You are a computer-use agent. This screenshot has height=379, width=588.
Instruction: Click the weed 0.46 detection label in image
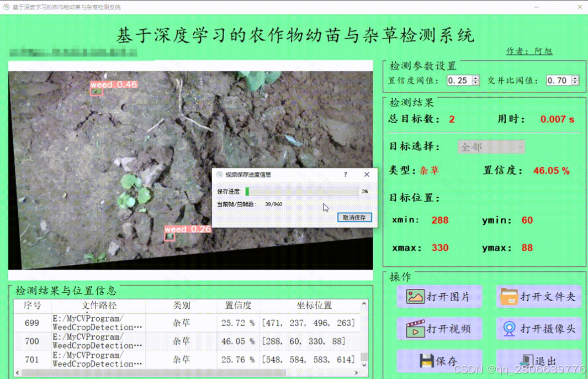[x=114, y=85]
